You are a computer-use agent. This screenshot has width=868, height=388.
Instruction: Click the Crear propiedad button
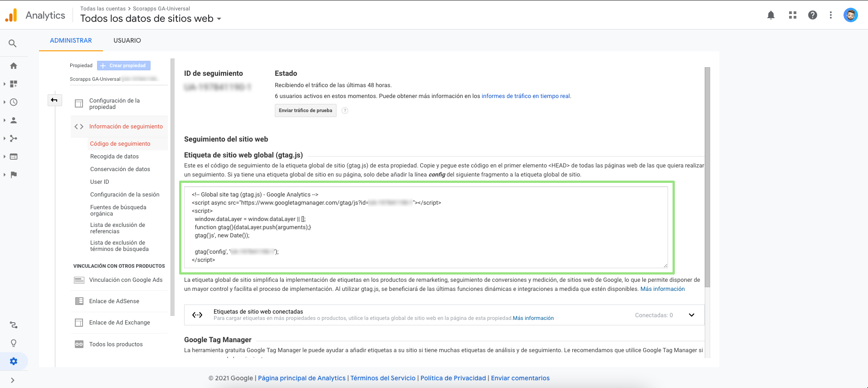[124, 66]
